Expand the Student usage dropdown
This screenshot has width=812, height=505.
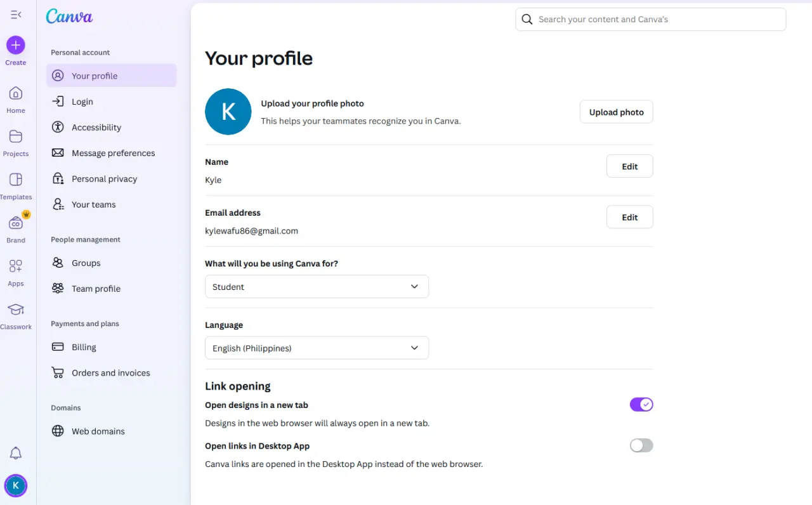pyautogui.click(x=317, y=287)
